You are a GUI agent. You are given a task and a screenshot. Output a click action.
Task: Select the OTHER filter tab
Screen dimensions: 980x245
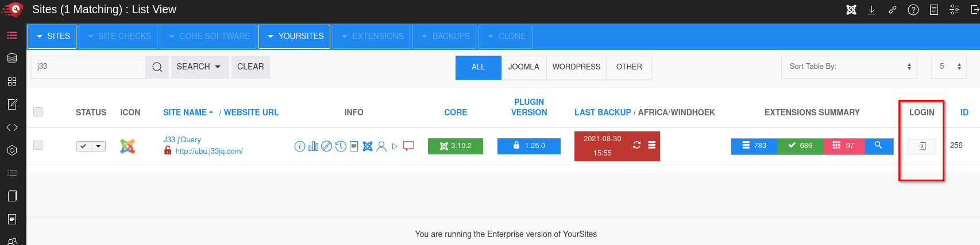pyautogui.click(x=629, y=68)
